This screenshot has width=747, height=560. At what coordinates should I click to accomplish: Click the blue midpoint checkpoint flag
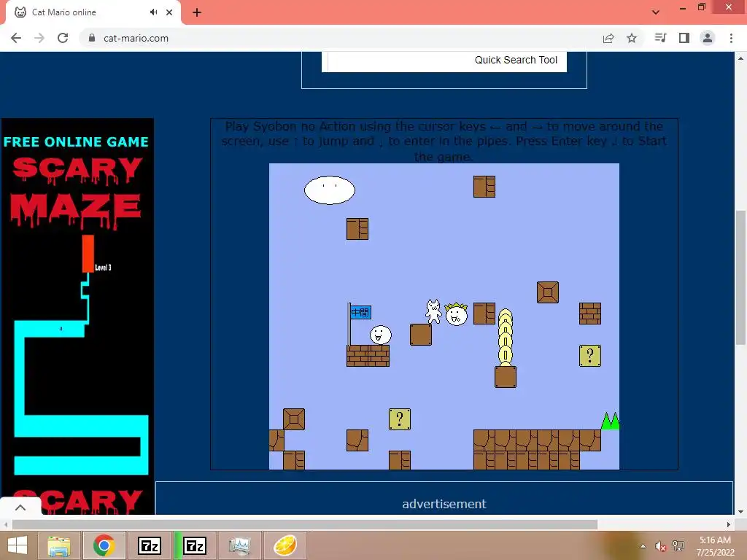coord(360,312)
